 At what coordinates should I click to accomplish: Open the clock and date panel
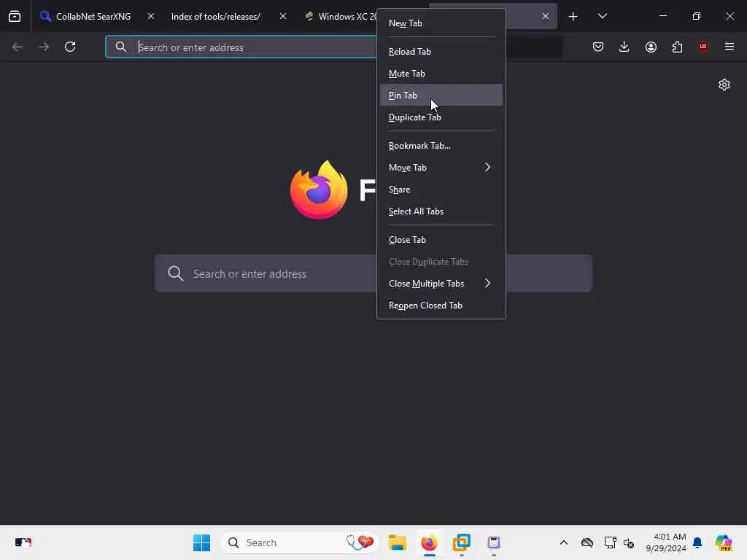pos(665,542)
